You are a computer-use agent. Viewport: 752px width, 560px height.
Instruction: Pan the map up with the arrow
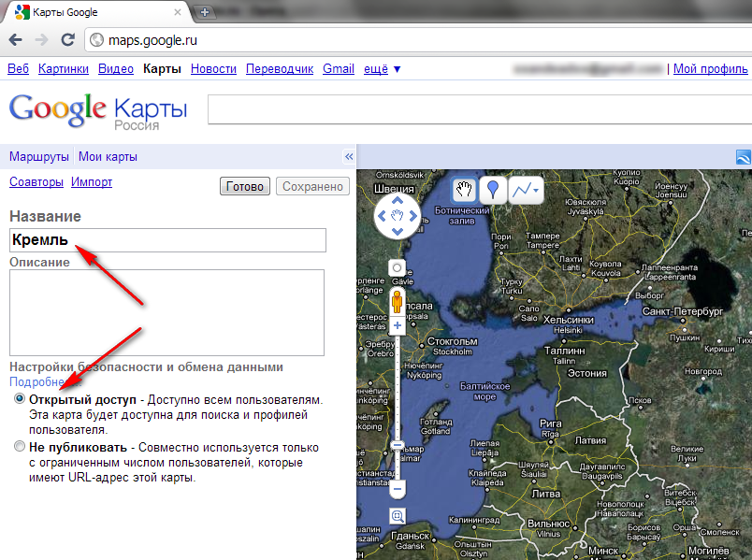tap(398, 200)
